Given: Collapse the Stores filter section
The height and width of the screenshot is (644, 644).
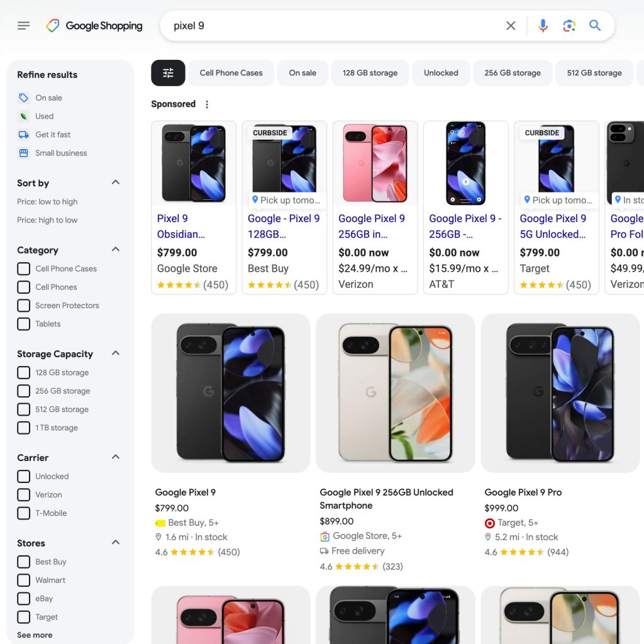Looking at the screenshot, I should [x=116, y=542].
